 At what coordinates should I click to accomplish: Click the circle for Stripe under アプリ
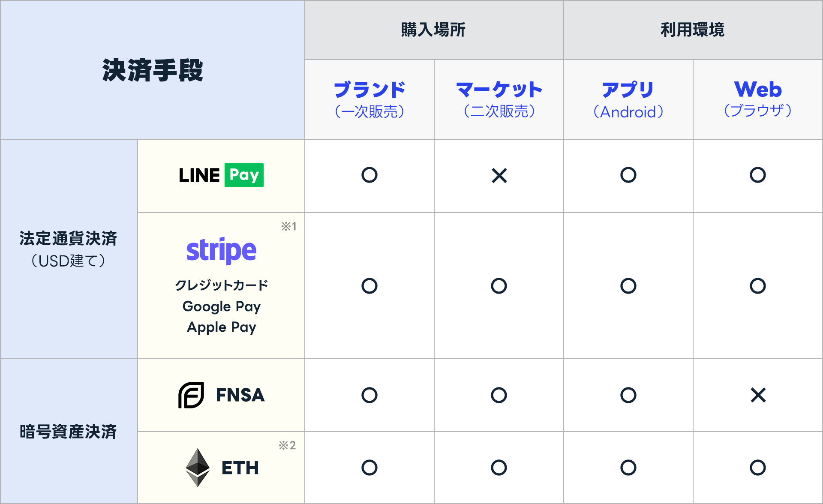pyautogui.click(x=628, y=286)
